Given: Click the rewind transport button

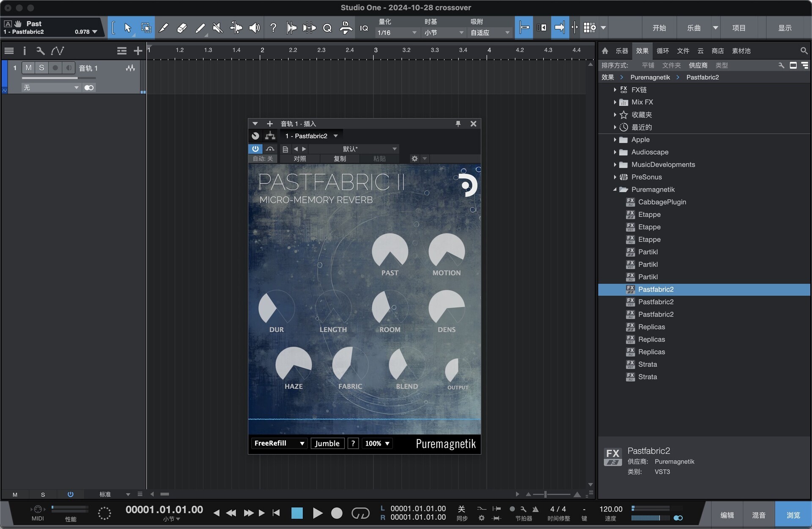Looking at the screenshot, I should 231,513.
